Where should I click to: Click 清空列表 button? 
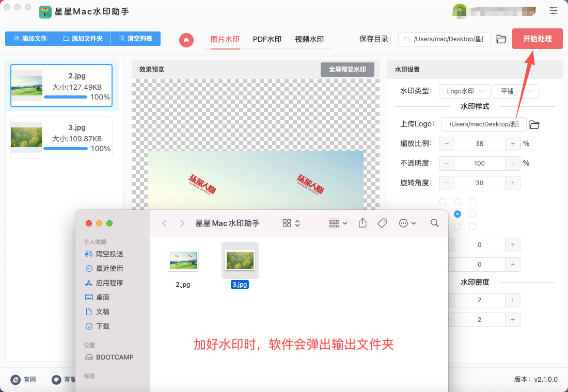[135, 38]
